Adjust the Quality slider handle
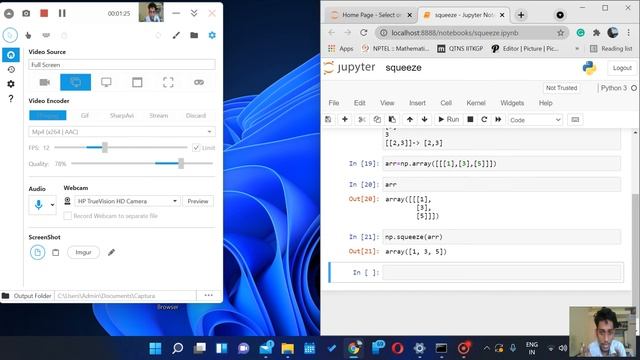The image size is (640, 360). [181, 164]
